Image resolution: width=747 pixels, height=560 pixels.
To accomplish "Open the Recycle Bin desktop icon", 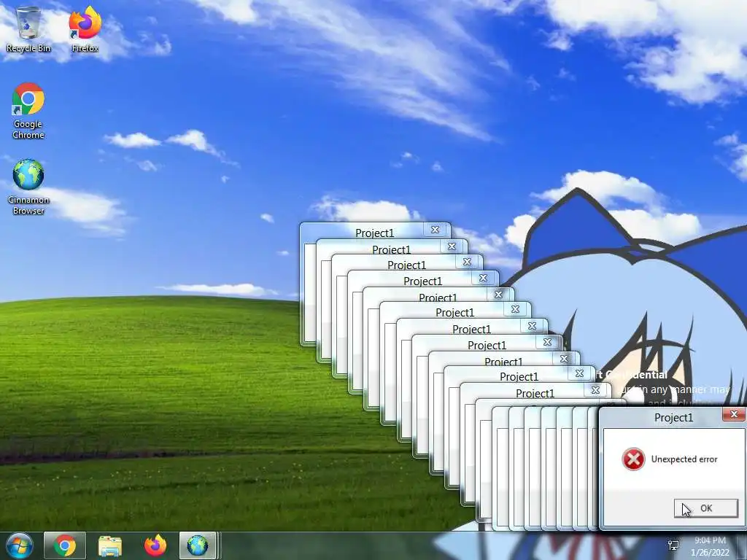I will click(28, 29).
